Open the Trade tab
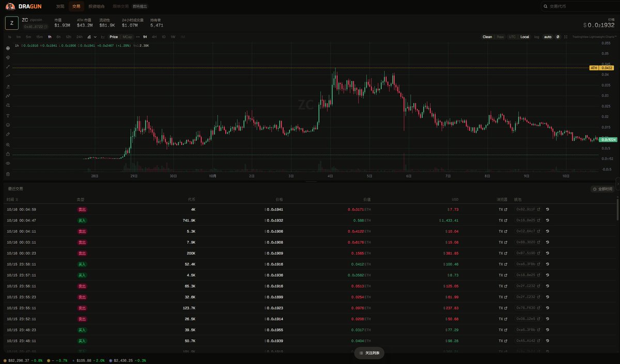The width and height of the screenshot is (620, 364). tap(76, 7)
